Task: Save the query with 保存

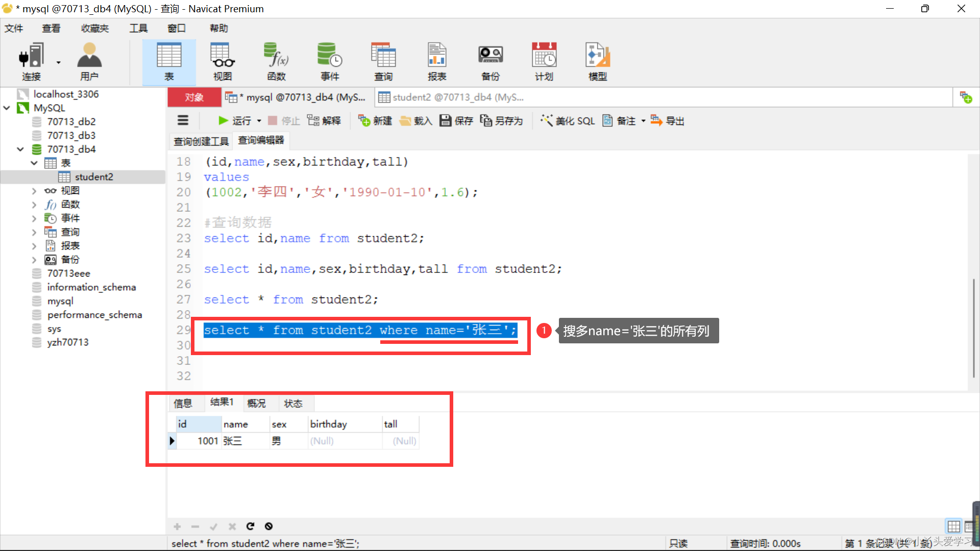Action: [x=457, y=121]
